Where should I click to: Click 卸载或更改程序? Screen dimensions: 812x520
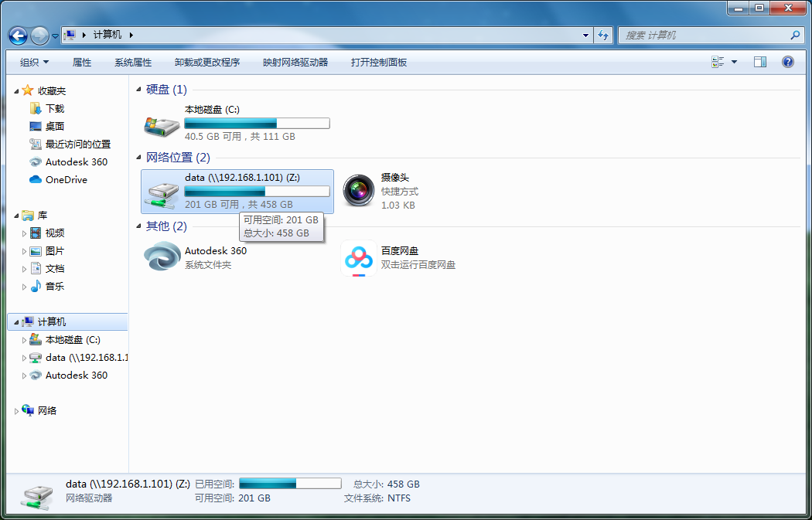[x=207, y=62]
